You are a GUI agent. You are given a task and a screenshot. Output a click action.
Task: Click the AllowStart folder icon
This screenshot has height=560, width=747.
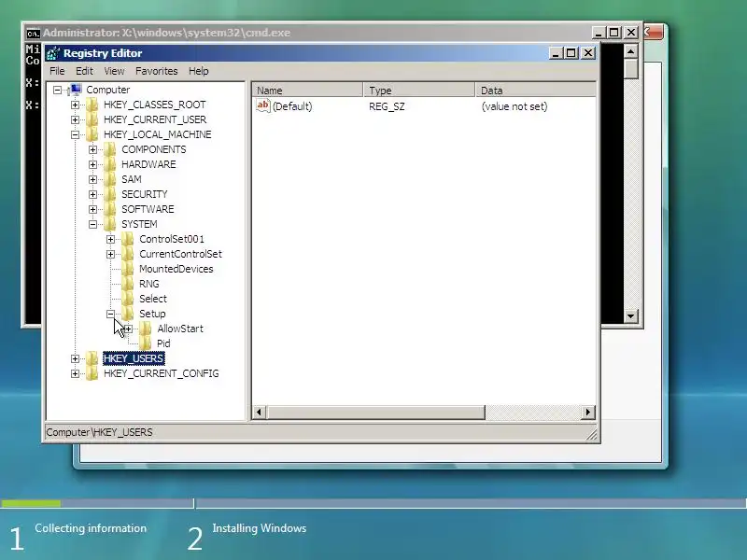pos(146,329)
